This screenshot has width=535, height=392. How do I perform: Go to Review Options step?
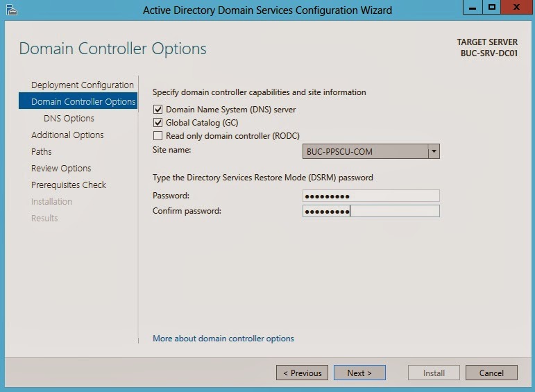61,168
